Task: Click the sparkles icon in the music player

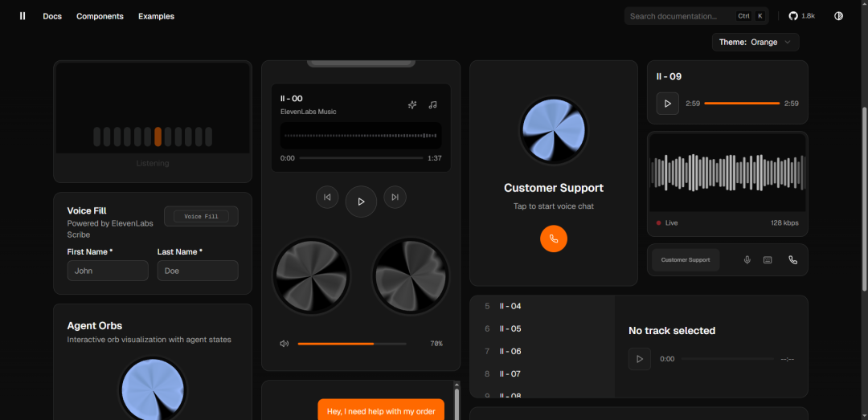Action: pyautogui.click(x=412, y=104)
